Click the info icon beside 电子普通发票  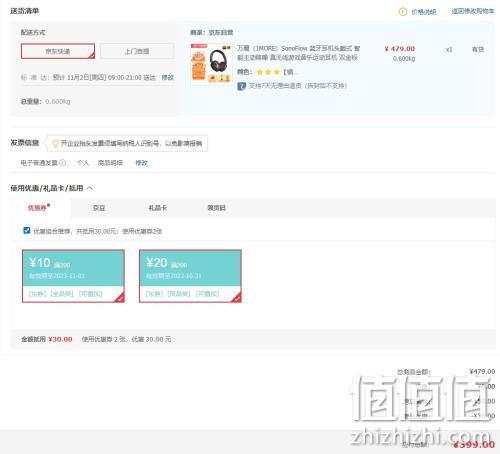pyautogui.click(x=62, y=163)
